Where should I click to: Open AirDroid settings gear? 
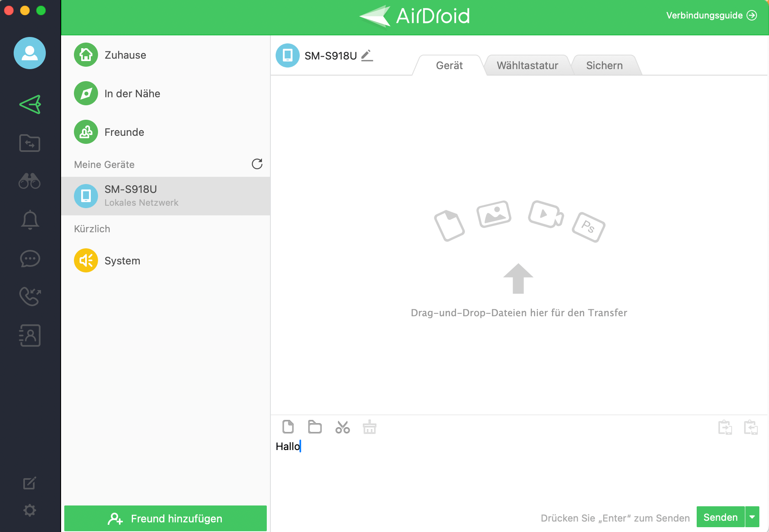30,510
